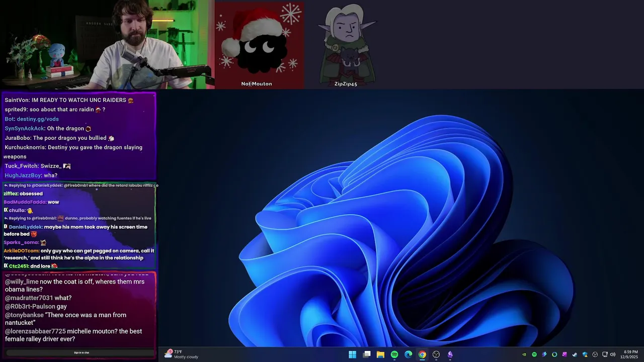Click the Spotify icon in system tray
Screen dimensions: 644x362
click(x=534, y=354)
